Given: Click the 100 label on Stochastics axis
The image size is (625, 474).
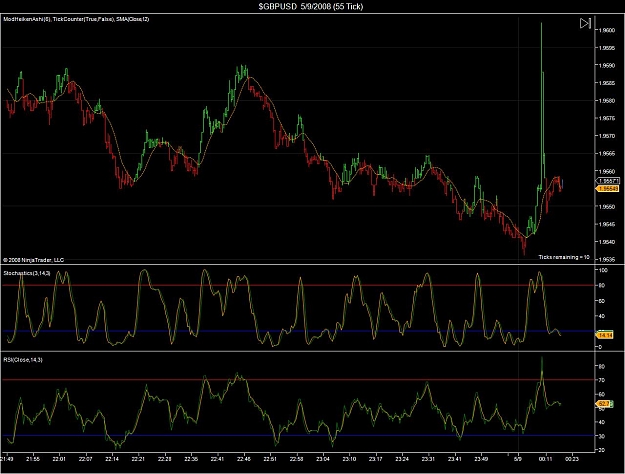Looking at the screenshot, I should [603, 270].
